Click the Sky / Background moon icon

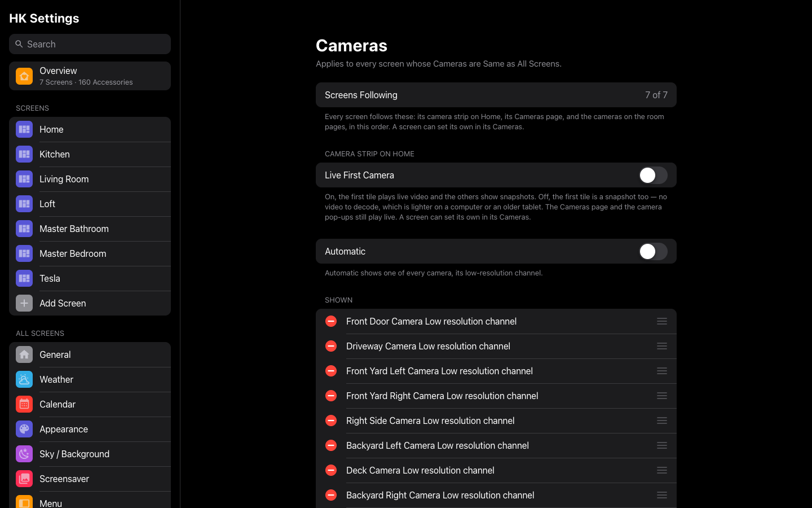24,454
